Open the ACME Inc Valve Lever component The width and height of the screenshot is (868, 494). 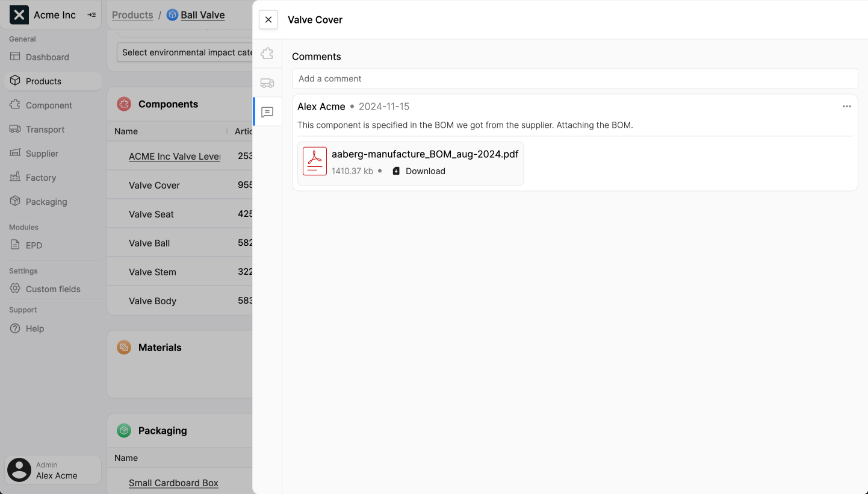click(x=175, y=156)
